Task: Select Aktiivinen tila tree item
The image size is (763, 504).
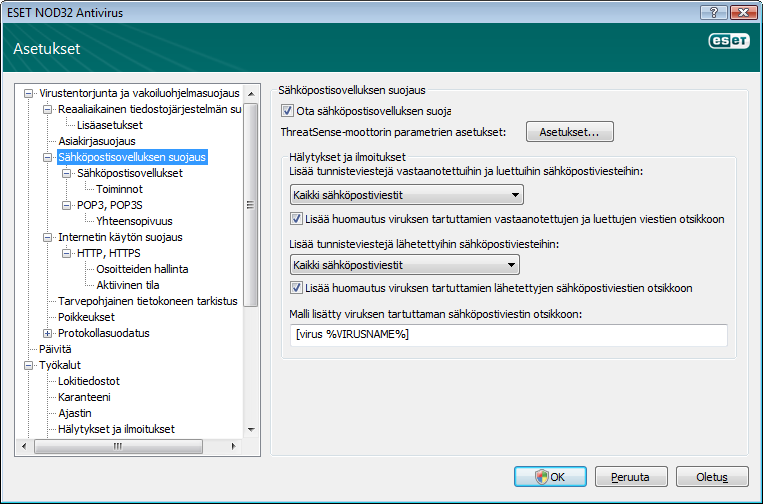Action: tap(127, 285)
